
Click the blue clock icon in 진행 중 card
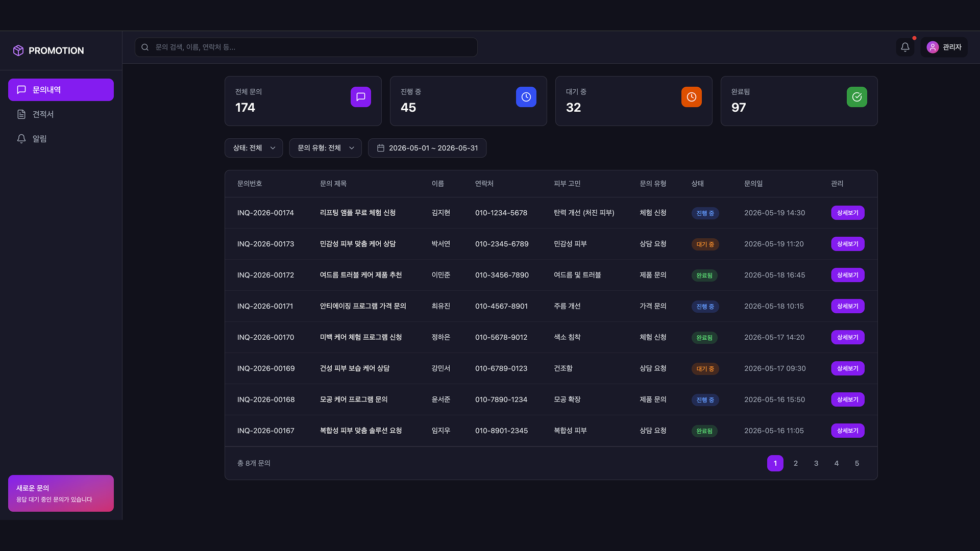(526, 97)
